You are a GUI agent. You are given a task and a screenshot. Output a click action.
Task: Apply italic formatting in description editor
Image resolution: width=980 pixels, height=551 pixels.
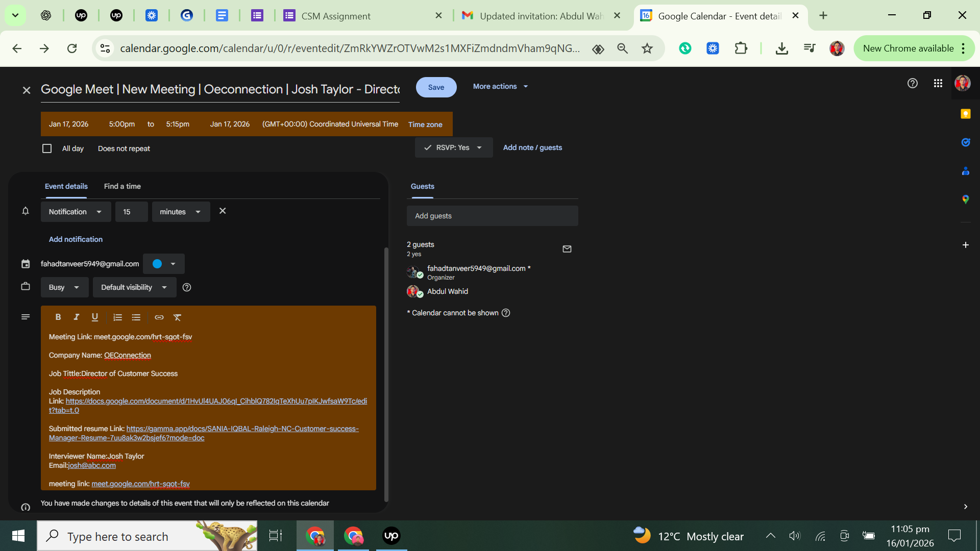pos(77,317)
